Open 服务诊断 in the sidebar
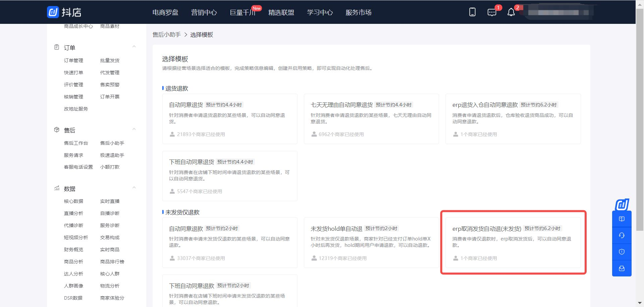The width and height of the screenshot is (644, 307). point(110,225)
